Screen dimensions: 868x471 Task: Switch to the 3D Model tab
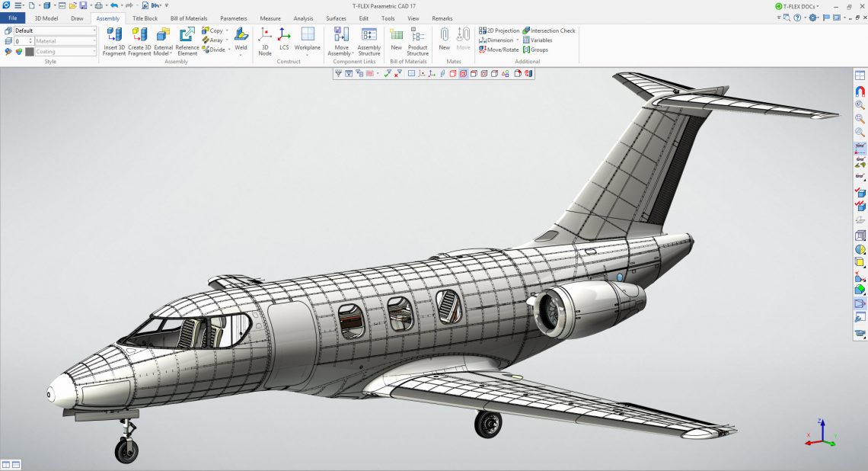[x=47, y=18]
